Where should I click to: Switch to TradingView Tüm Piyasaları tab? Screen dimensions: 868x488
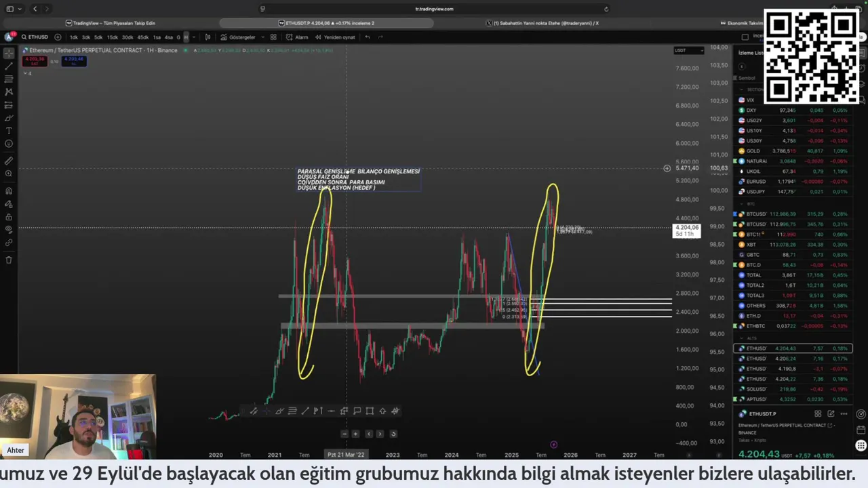click(x=110, y=23)
